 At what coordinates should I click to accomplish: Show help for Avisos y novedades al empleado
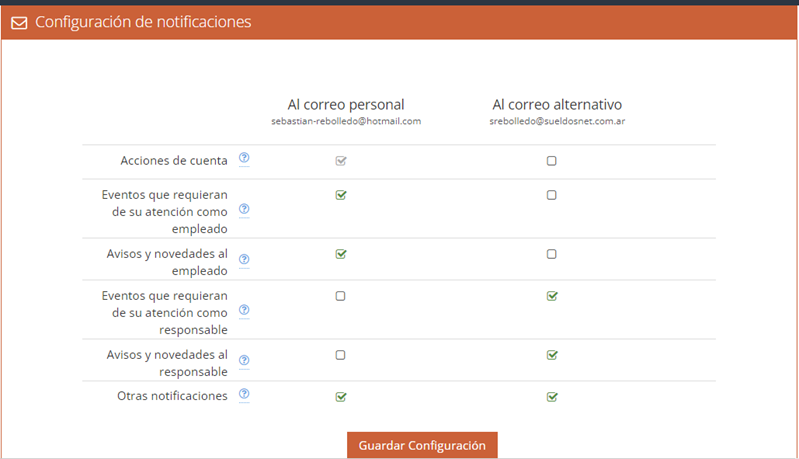tap(244, 259)
